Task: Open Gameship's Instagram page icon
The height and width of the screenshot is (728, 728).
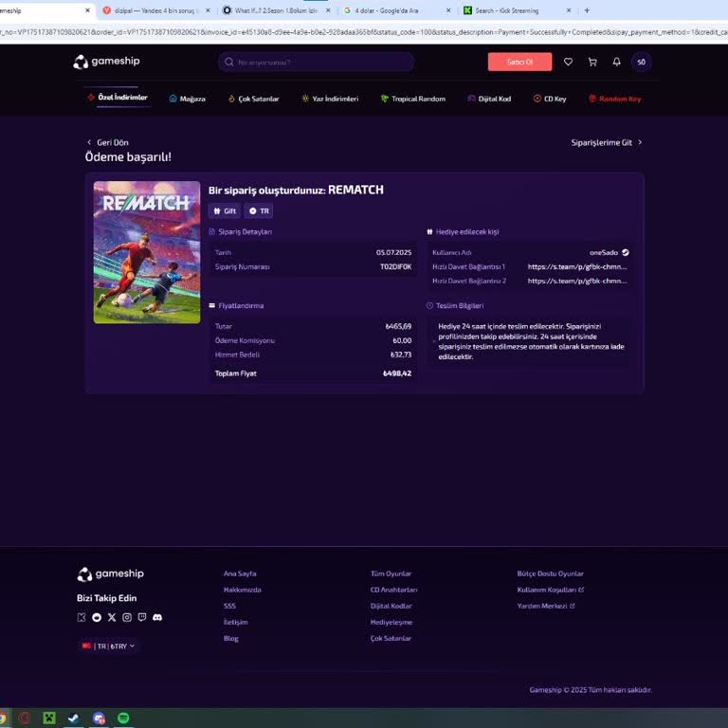Action: coord(127,617)
